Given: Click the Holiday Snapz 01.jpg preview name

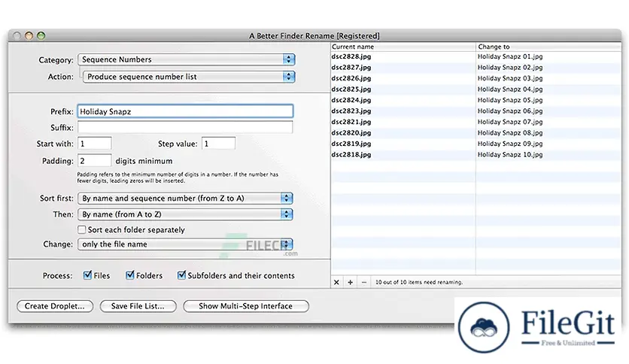Looking at the screenshot, I should click(x=510, y=56).
